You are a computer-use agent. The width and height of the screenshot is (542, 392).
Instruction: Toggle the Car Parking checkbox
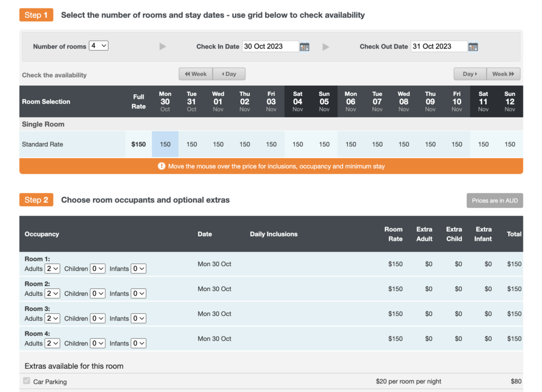[x=27, y=381]
